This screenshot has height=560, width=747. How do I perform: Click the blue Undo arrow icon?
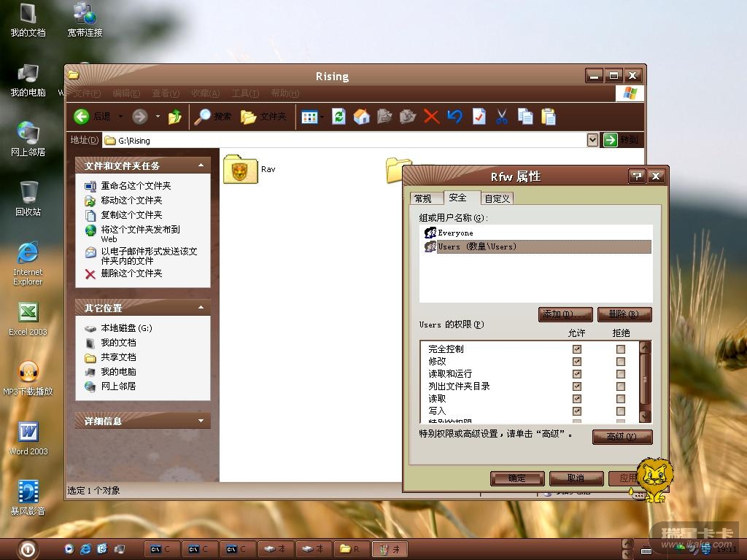455,116
